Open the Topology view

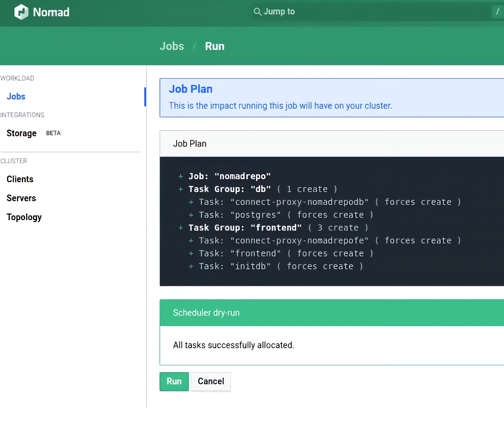point(24,217)
